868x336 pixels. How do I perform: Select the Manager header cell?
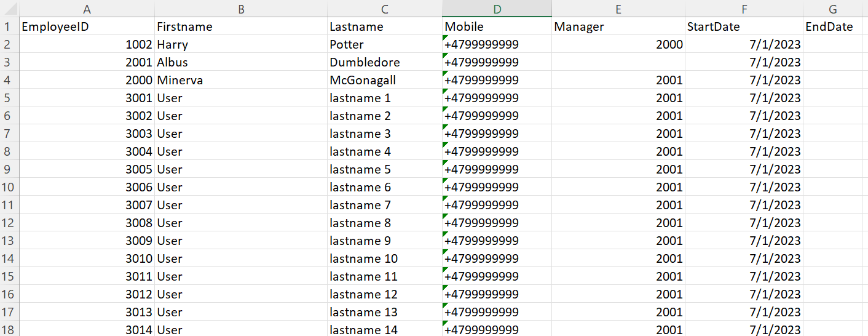[618, 26]
